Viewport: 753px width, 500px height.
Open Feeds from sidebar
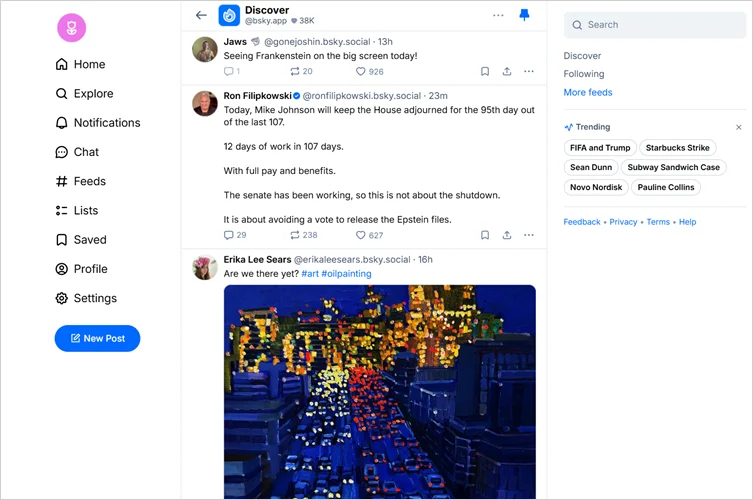80,182
